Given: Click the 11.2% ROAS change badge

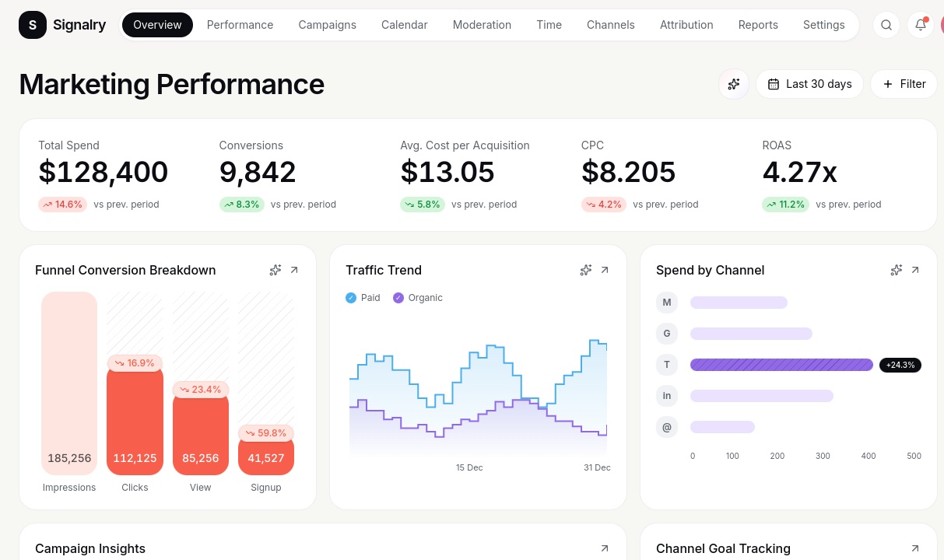Looking at the screenshot, I should [x=786, y=205].
